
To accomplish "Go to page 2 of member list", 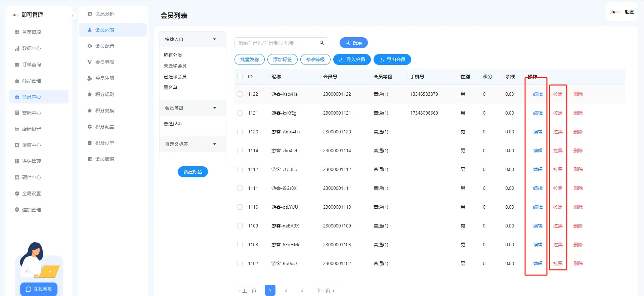I will click(286, 290).
